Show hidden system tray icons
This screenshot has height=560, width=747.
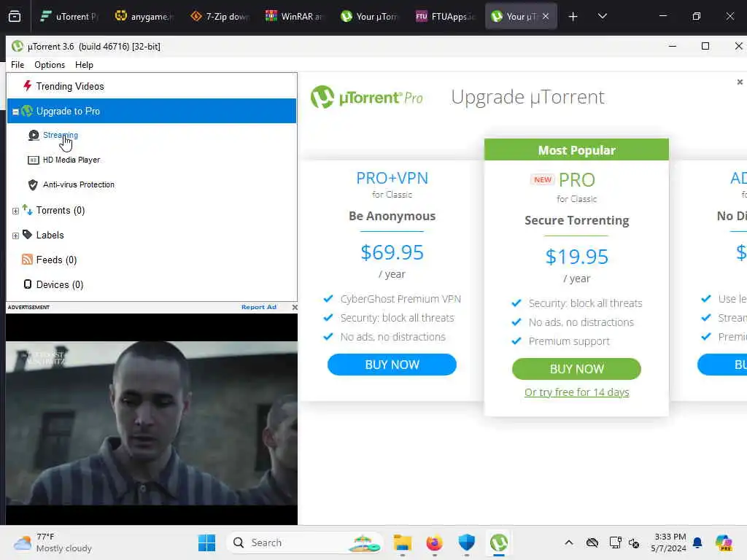569,542
